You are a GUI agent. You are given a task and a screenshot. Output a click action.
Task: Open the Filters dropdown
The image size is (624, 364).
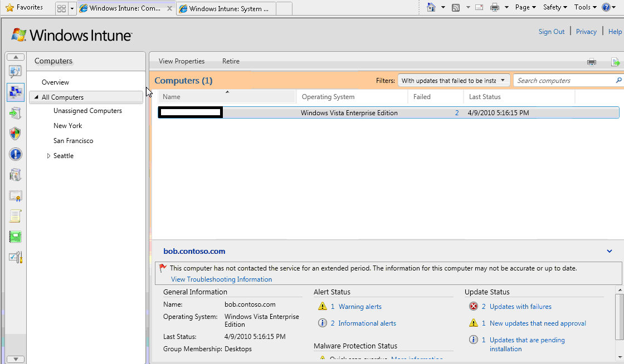coord(454,81)
